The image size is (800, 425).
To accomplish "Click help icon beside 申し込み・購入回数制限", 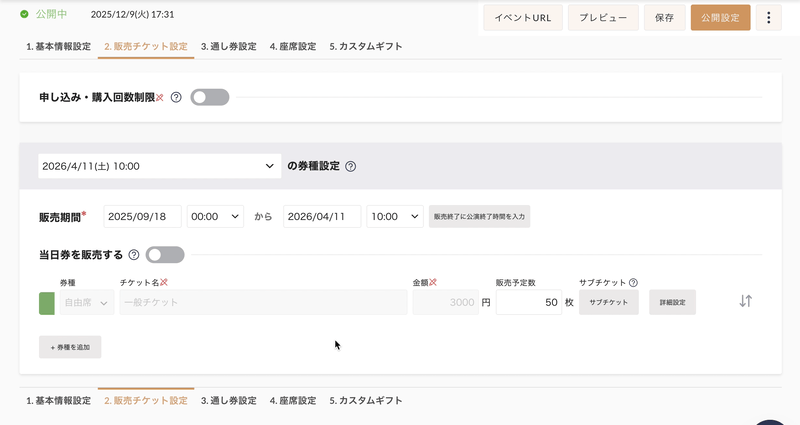I will tap(176, 97).
